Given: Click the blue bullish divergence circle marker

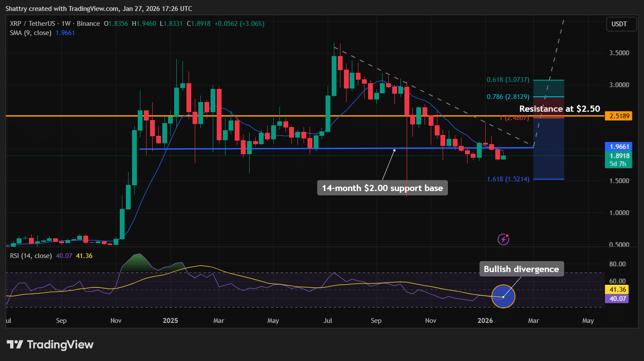Looking at the screenshot, I should pos(503,297).
